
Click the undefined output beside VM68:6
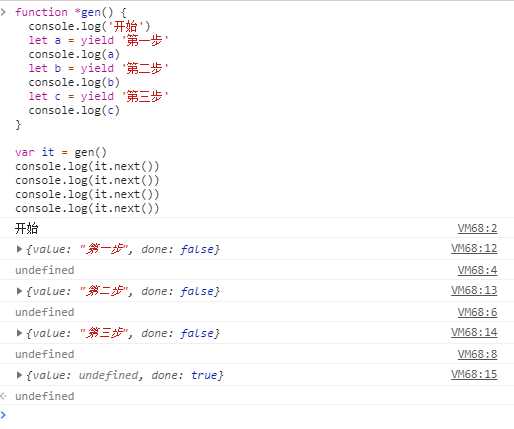click(45, 312)
